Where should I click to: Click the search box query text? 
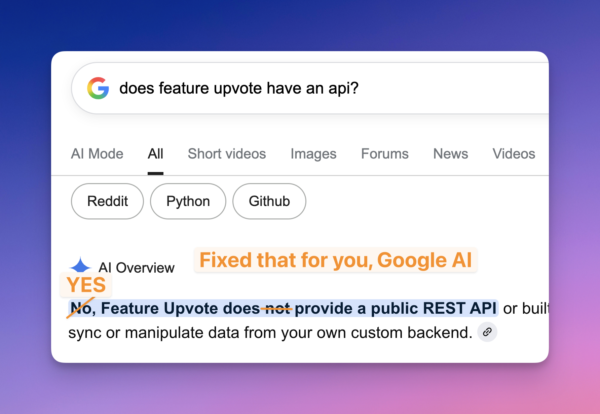coord(239,88)
